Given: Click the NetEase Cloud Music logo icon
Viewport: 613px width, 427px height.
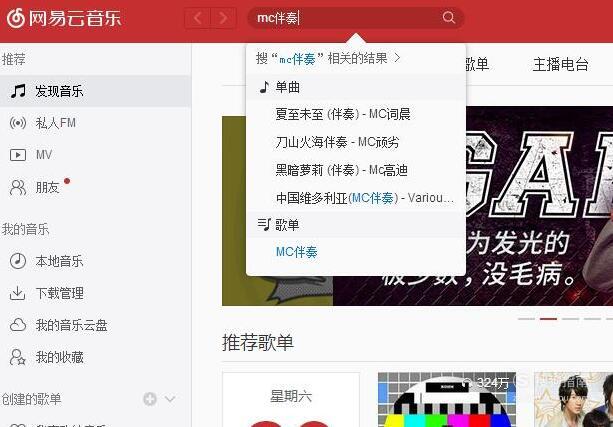Looking at the screenshot, I should click(15, 18).
